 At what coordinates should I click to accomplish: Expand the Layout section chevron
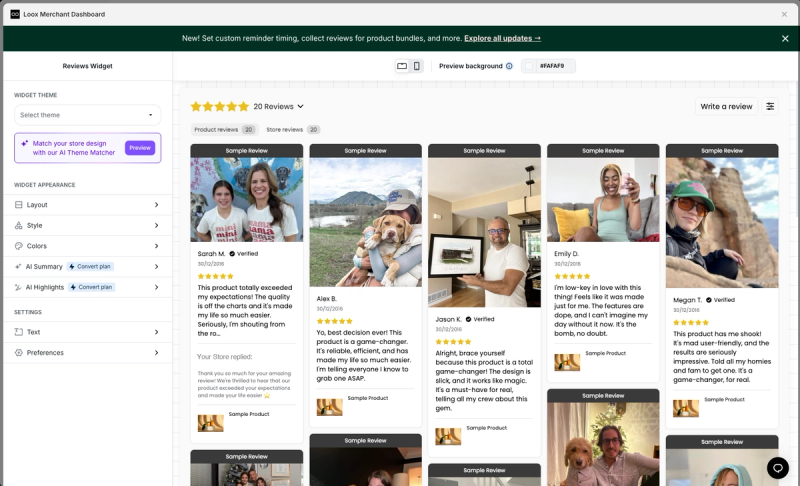coord(156,204)
